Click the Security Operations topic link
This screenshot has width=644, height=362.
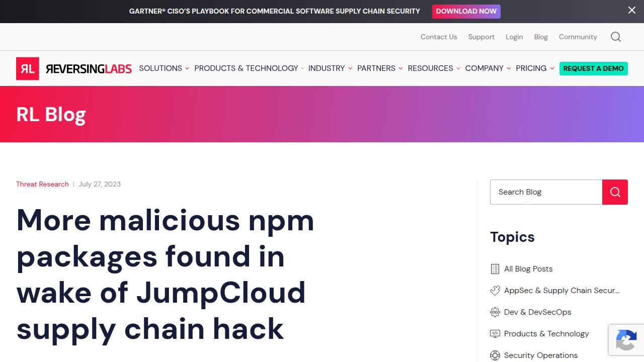(541, 355)
